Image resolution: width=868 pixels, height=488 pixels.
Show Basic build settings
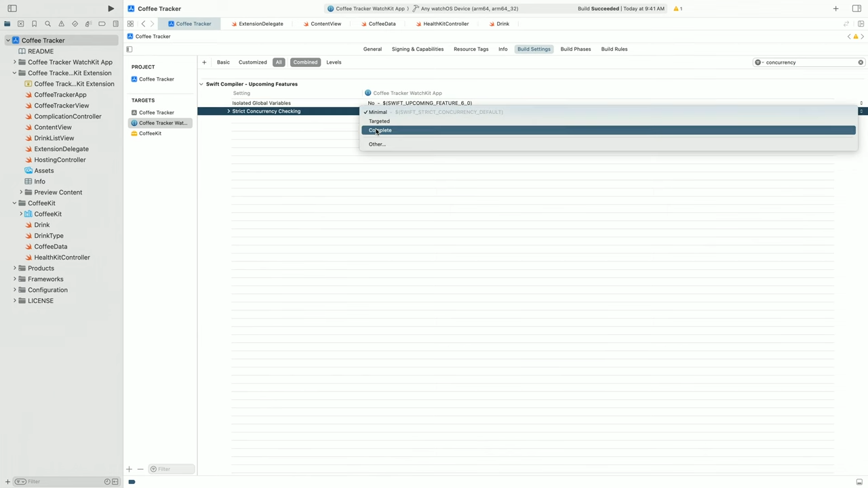(x=223, y=62)
